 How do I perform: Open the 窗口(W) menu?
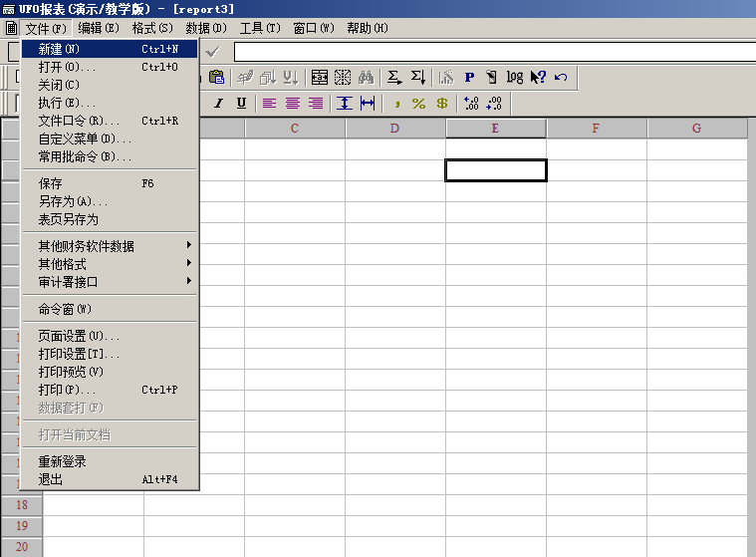coord(314,29)
